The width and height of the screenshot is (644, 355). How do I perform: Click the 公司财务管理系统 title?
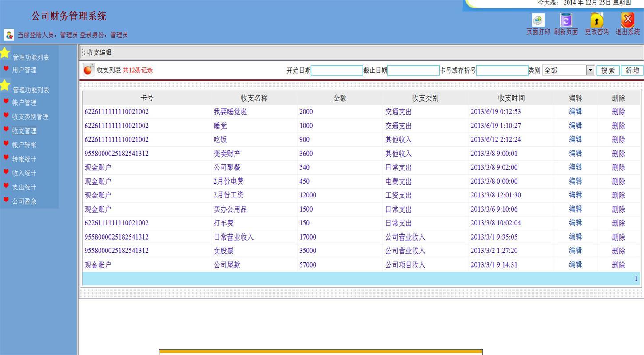click(68, 16)
